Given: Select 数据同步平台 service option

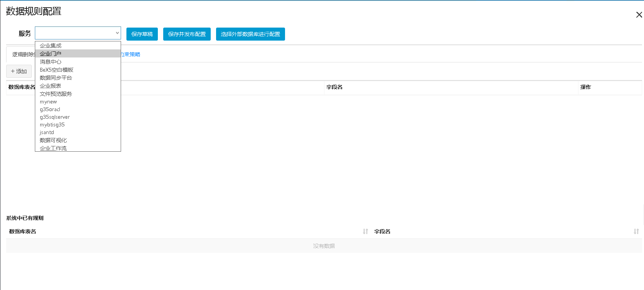Looking at the screenshot, I should tap(56, 78).
